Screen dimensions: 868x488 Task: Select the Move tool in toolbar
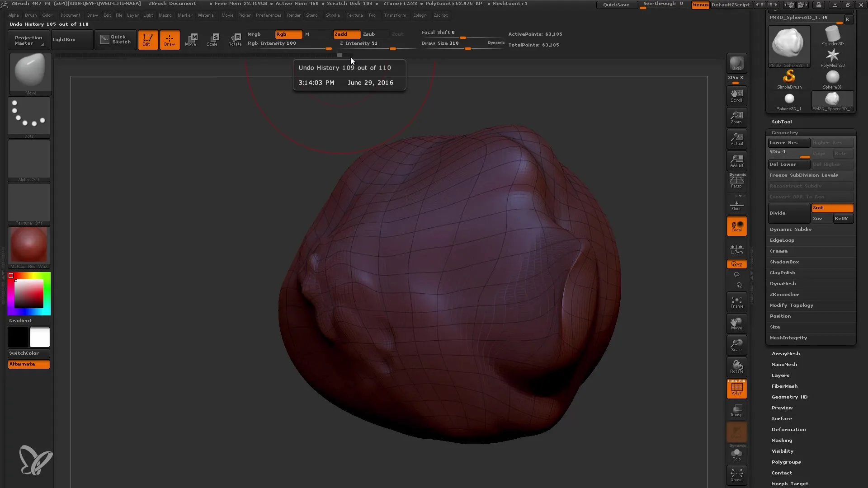[191, 39]
